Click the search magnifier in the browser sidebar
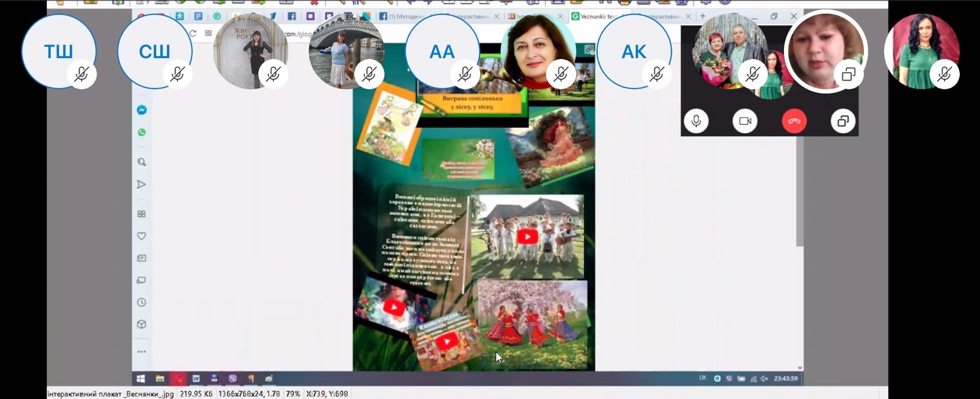Image resolution: width=980 pixels, height=399 pixels. [142, 162]
